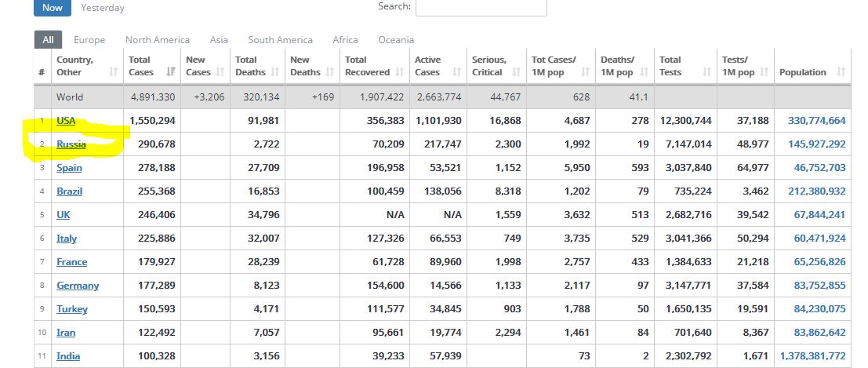Image resolution: width=868 pixels, height=368 pixels.
Task: Show the Oceania tab
Action: point(396,40)
